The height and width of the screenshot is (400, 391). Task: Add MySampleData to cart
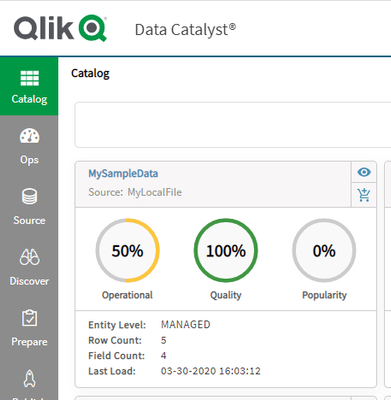click(x=364, y=195)
